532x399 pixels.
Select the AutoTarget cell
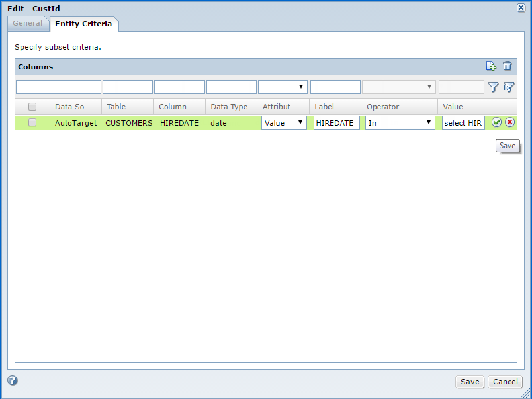[x=75, y=123]
